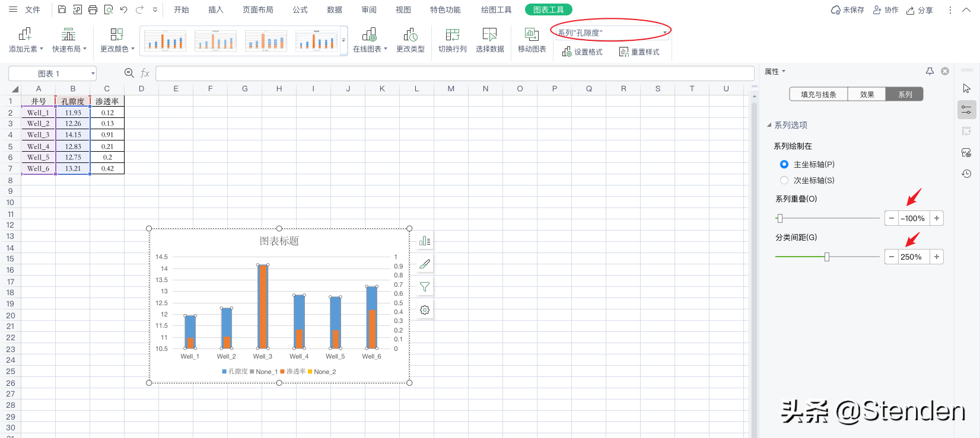Click cell containing Well_3
The height and width of the screenshot is (438, 980).
(x=39, y=135)
